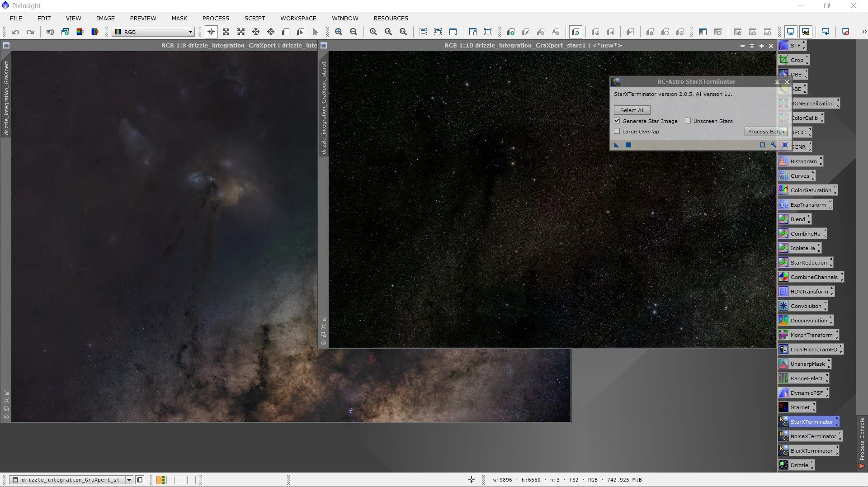The height and width of the screenshot is (487, 868).
Task: Click the Undo arrow in the toolbar
Action: tap(15, 32)
